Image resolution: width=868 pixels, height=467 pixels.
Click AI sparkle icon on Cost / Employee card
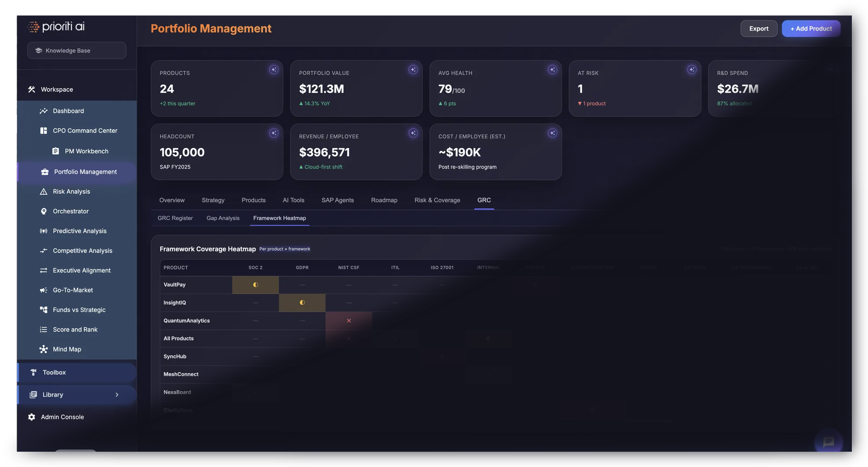pyautogui.click(x=552, y=133)
